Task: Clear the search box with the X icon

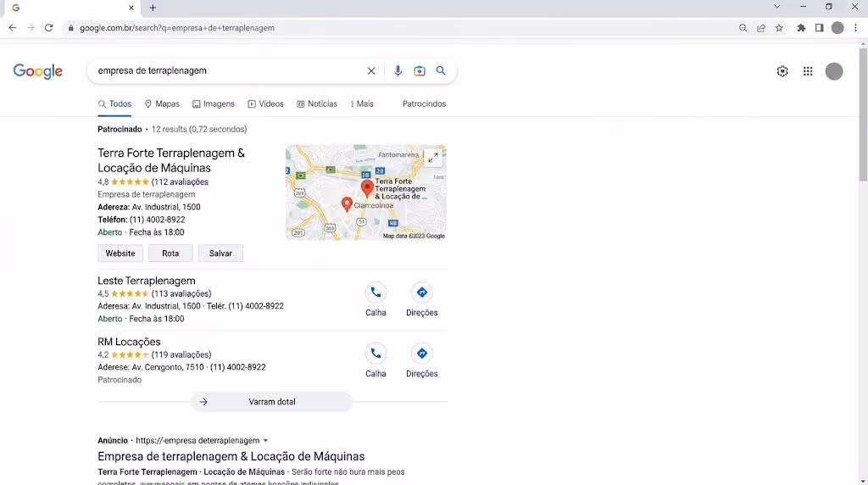Action: [371, 71]
